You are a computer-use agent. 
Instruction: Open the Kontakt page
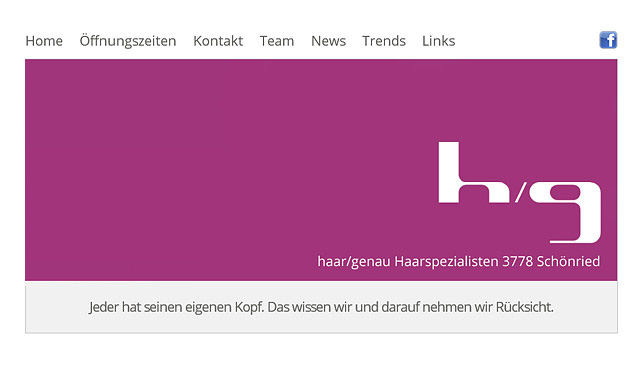click(x=218, y=41)
